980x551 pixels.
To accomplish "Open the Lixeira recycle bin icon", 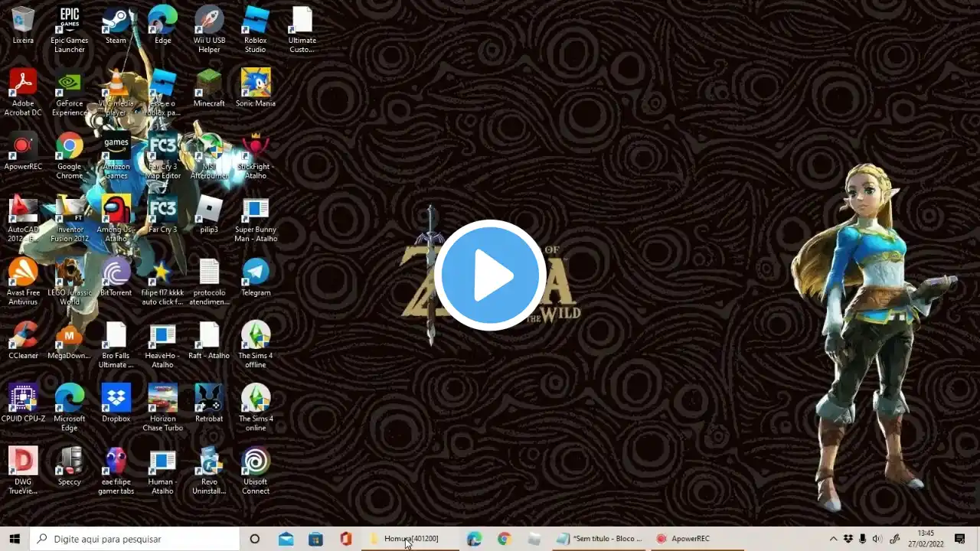I will [23, 25].
